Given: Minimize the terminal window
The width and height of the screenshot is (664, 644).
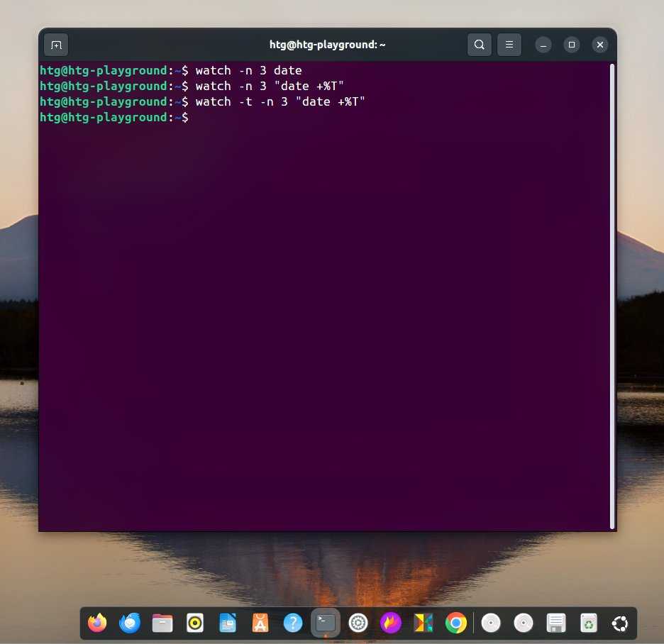Looking at the screenshot, I should click(543, 45).
